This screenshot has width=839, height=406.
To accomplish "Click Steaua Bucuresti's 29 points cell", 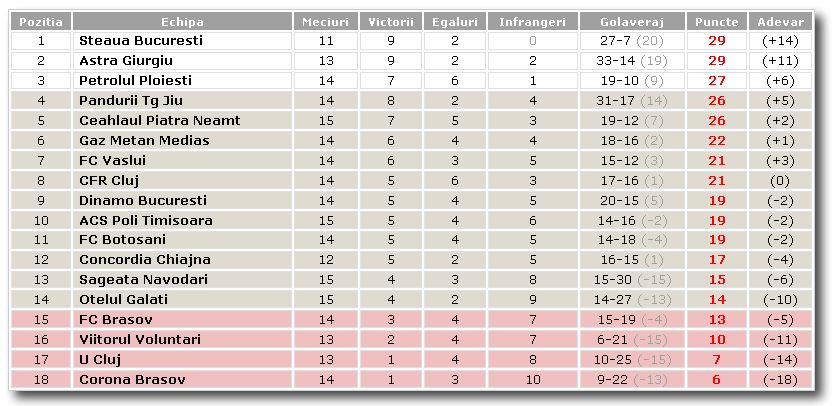I will tap(717, 41).
